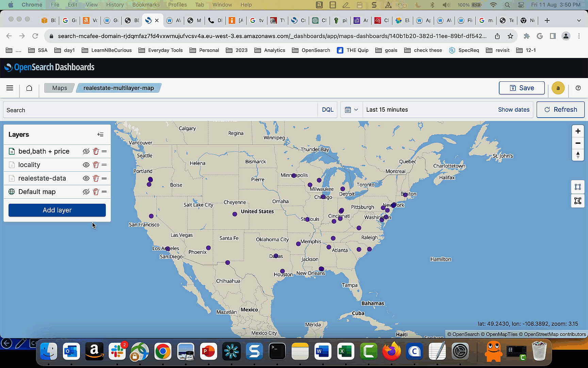The image size is (588, 368).
Task: Expand the LearnNBeCurious bookmarks folder
Action: point(107,50)
